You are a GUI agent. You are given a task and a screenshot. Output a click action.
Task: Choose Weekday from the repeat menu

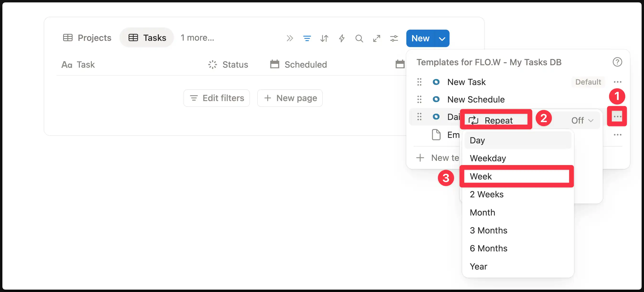point(488,158)
